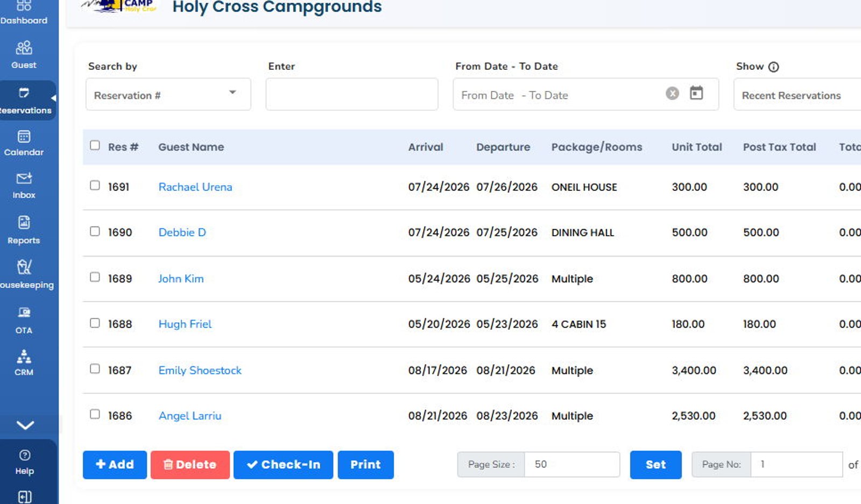Click ONEIL HOUSE package cell
This screenshot has height=504, width=861.
click(584, 187)
